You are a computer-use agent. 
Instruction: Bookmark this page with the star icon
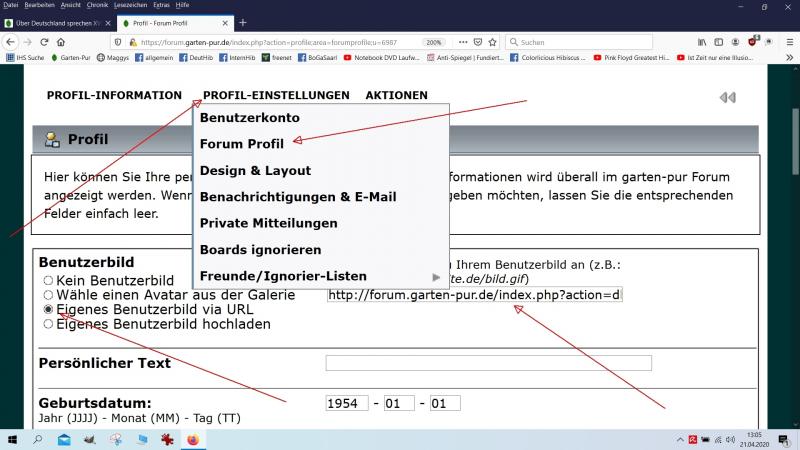[493, 42]
